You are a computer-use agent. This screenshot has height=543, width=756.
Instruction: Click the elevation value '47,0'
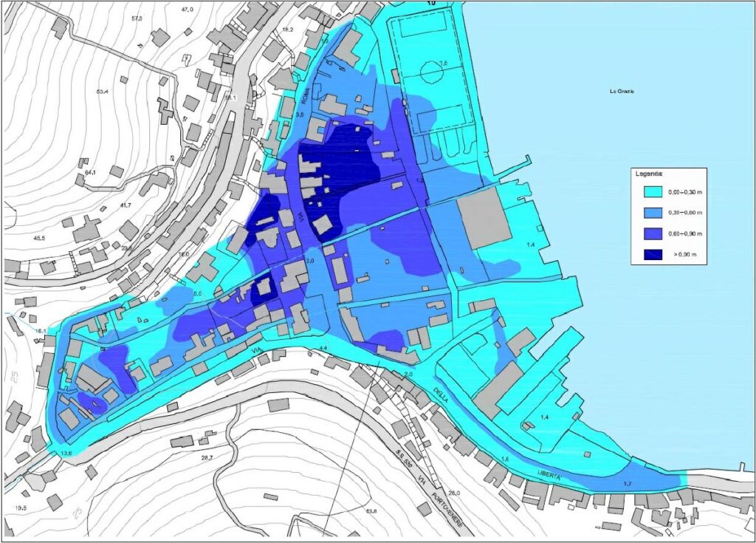point(188,10)
